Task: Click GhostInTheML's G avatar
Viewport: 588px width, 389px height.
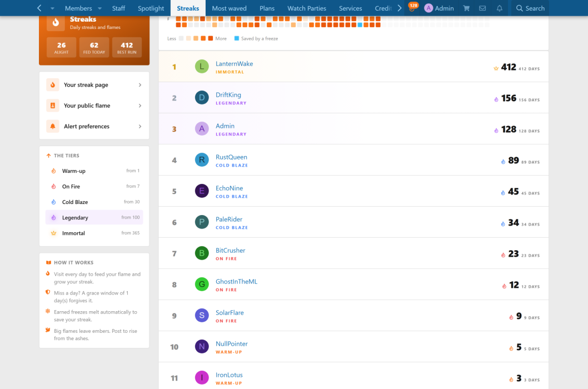Action: 202,285
